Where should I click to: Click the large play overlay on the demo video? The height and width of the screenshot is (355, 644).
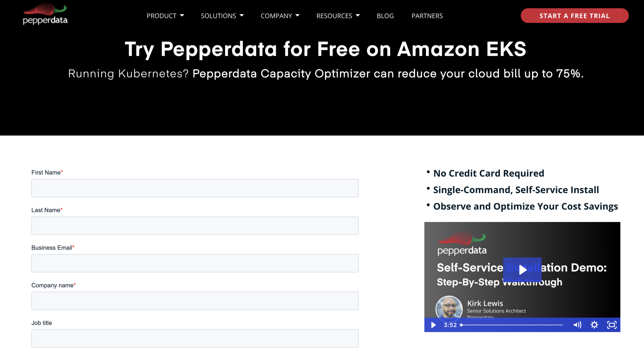click(522, 270)
